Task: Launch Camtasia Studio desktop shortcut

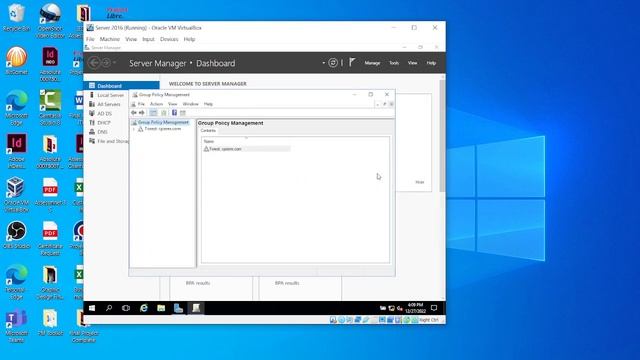Action: [x=50, y=108]
